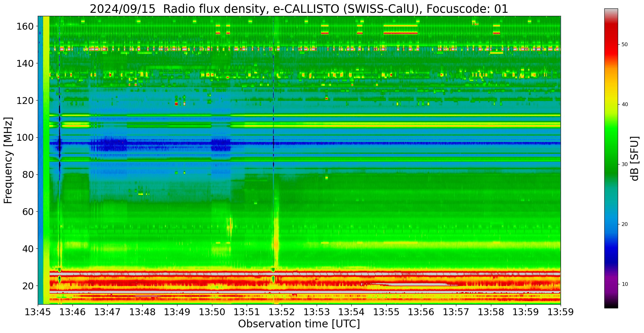Click the 100 frequency tick label
644x333 pixels.
click(25, 137)
